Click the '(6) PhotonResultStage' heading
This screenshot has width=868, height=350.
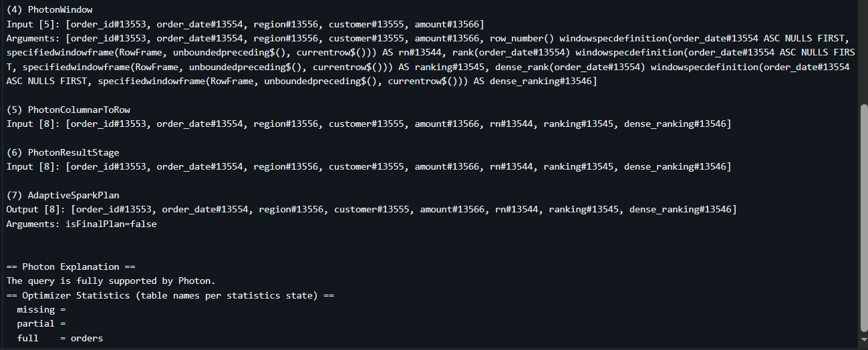63,152
